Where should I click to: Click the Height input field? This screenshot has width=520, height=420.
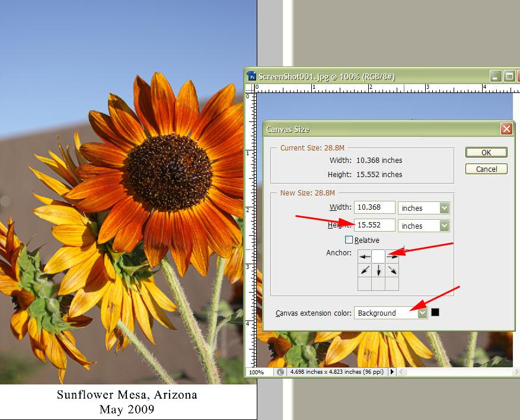pos(375,225)
